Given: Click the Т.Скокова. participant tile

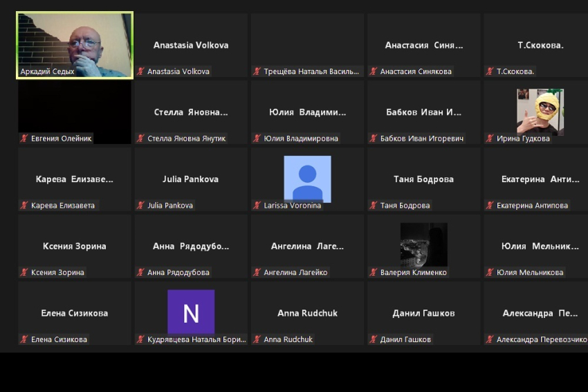Looking at the screenshot, I should point(540,45).
